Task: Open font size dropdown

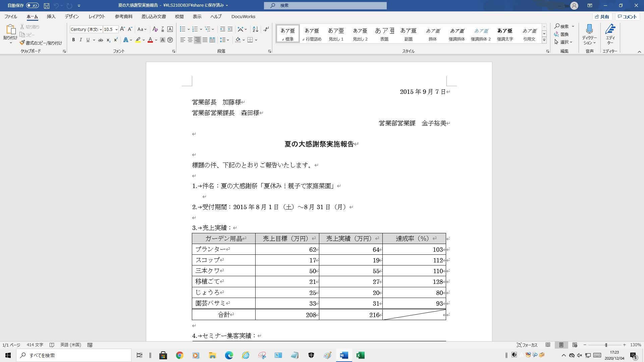Action: 116,29
